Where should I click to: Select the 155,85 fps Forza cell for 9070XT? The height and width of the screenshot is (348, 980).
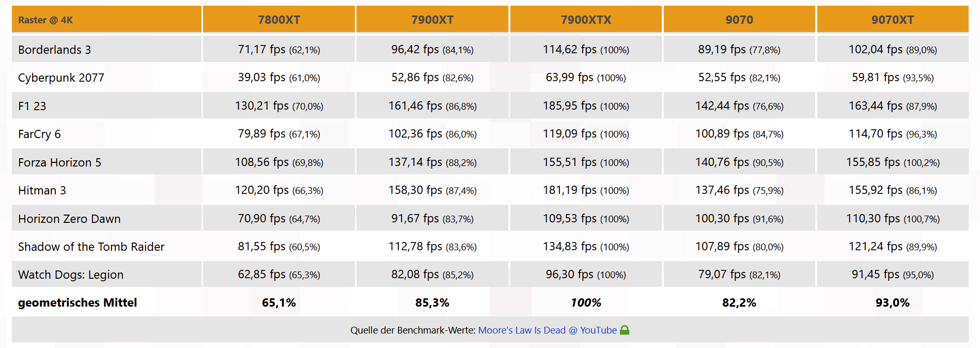893,162
